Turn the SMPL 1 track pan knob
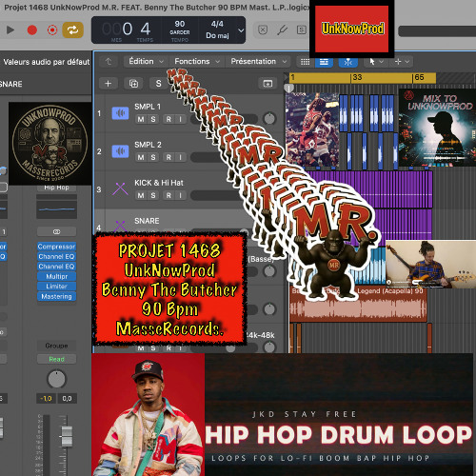476x476 pixels. 269,119
